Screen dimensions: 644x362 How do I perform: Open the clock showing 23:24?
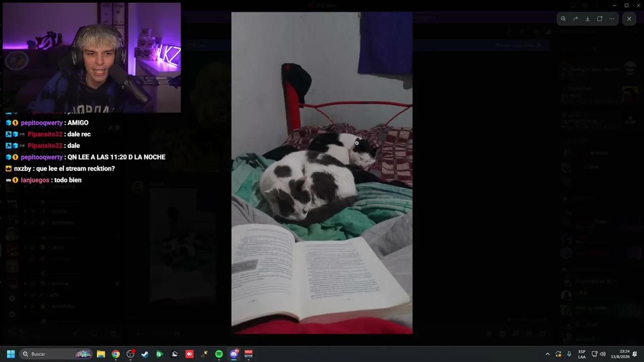(620, 354)
